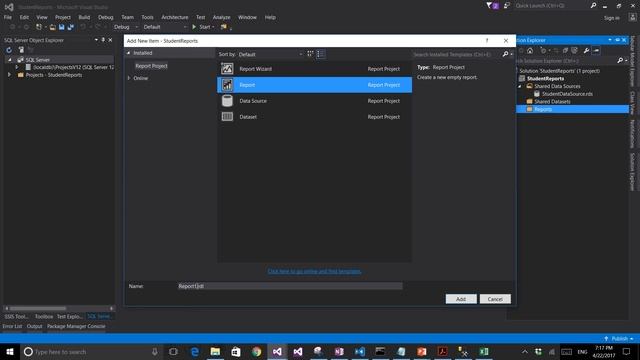Click the notifications flag icon
Viewport: 640px width, 360px height.
pyautogui.click(x=491, y=6)
